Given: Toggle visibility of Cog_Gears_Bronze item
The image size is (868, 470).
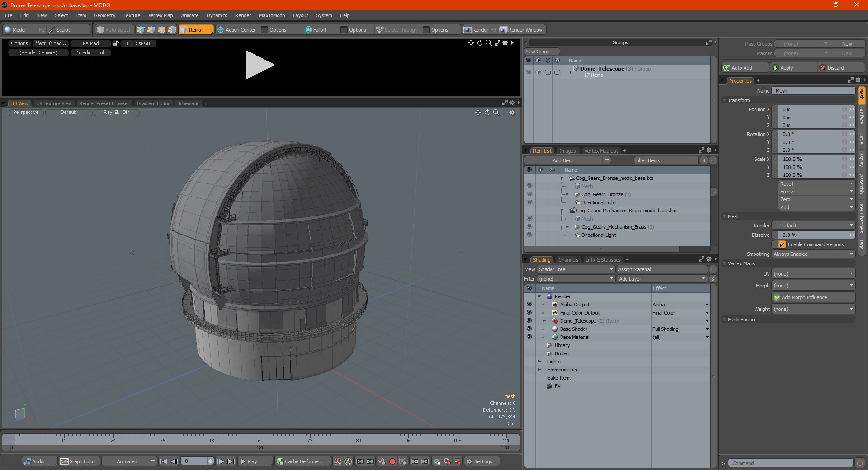Looking at the screenshot, I should [x=529, y=194].
